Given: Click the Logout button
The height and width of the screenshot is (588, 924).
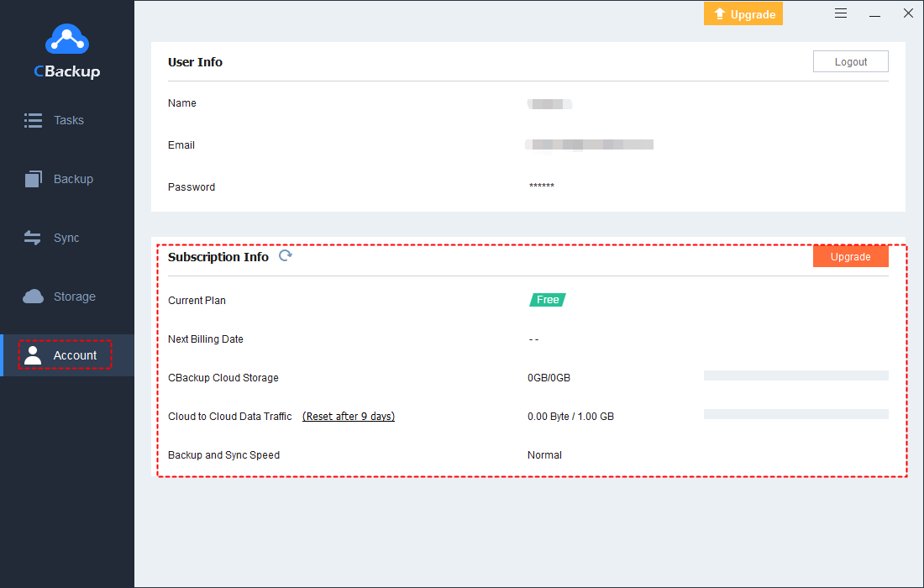Looking at the screenshot, I should tap(850, 62).
